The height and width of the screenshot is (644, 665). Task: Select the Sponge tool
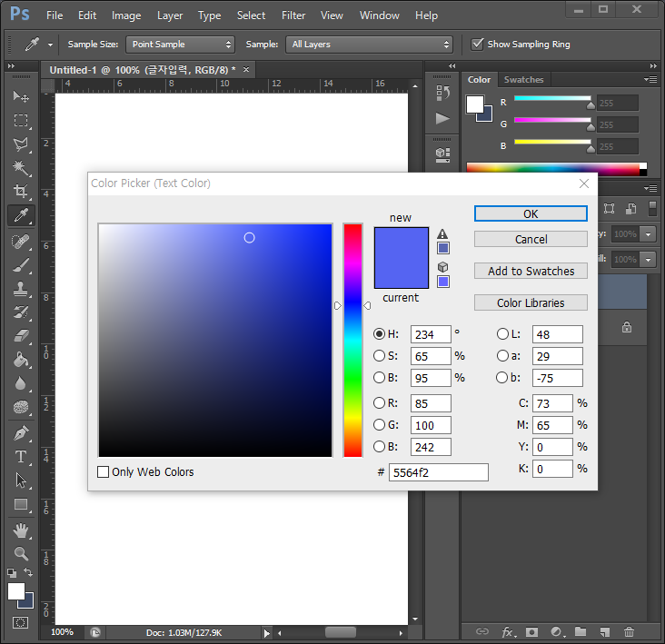coord(21,408)
